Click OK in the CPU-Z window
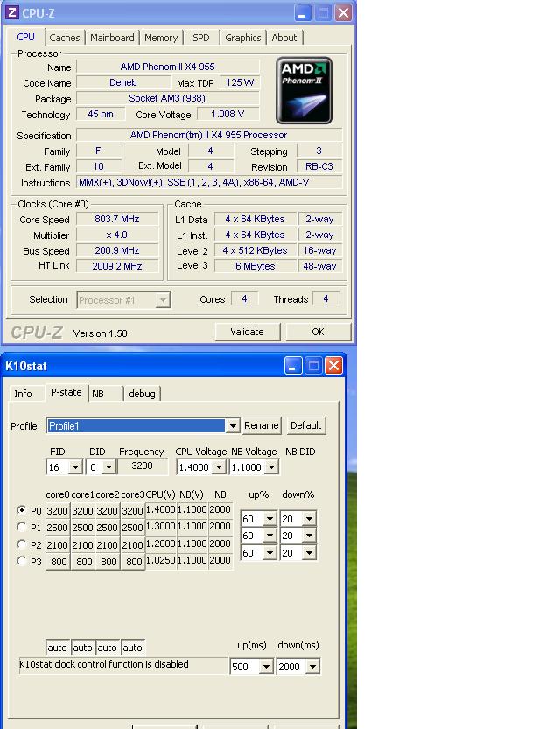The height and width of the screenshot is (729, 560). [x=318, y=332]
